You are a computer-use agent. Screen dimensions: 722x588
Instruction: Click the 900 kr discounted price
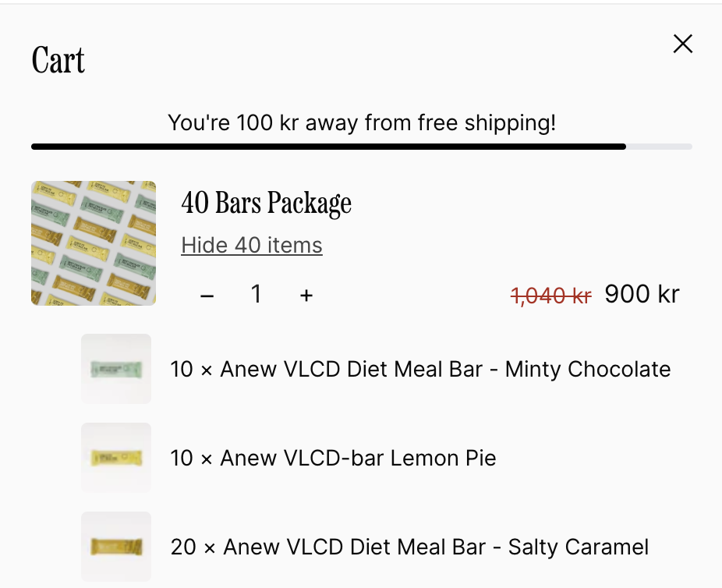point(642,294)
